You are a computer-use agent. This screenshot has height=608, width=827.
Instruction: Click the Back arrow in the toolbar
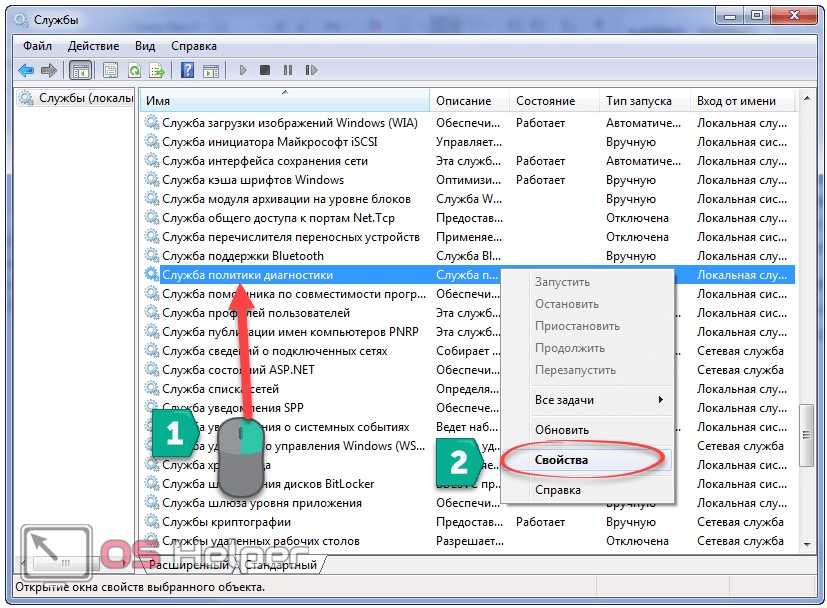tap(26, 70)
